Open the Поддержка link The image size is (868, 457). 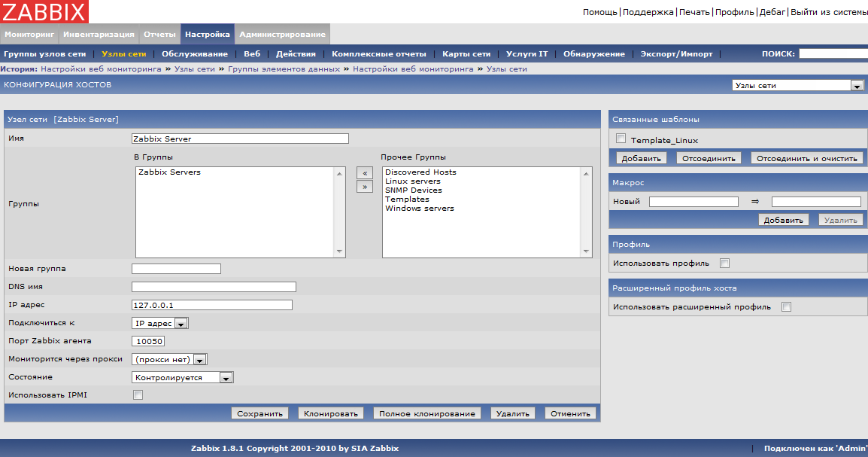648,12
